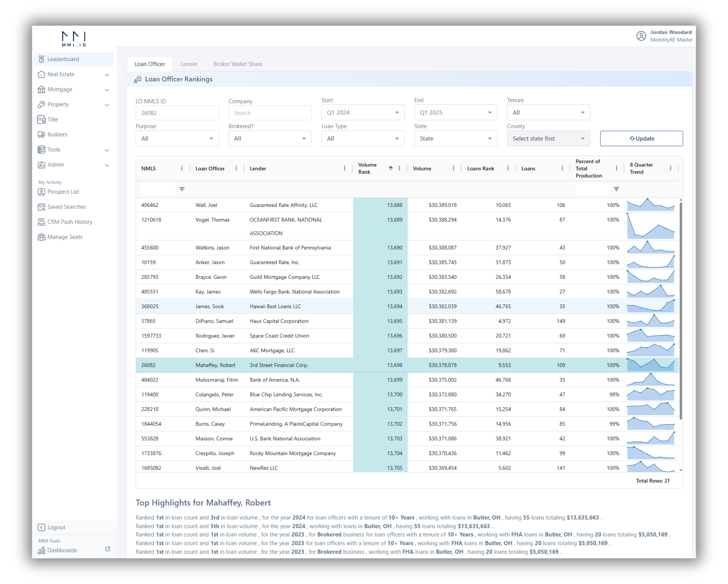
Task: Switch to the Lender tab
Action: tap(189, 64)
